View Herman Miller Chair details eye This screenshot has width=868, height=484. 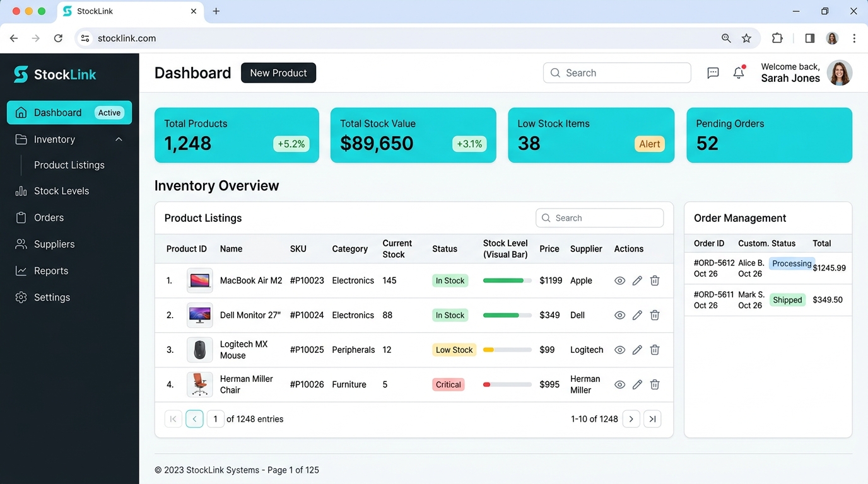(x=619, y=384)
